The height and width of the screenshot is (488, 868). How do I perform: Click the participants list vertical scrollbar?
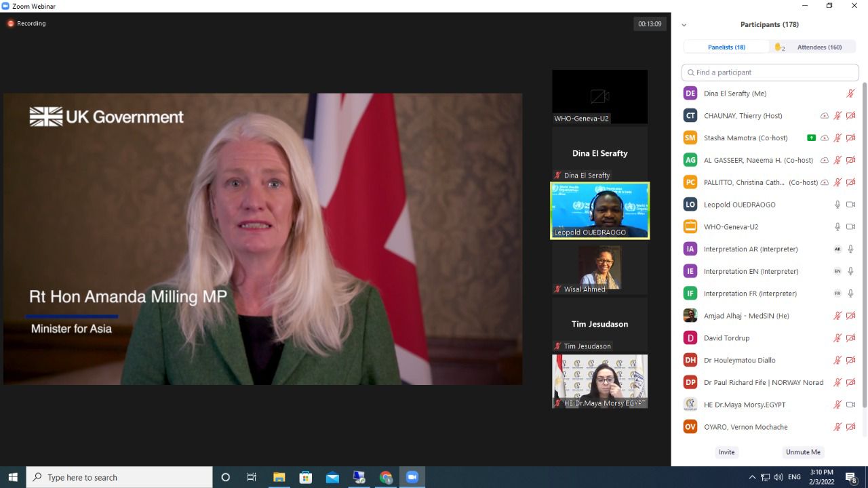[864, 244]
